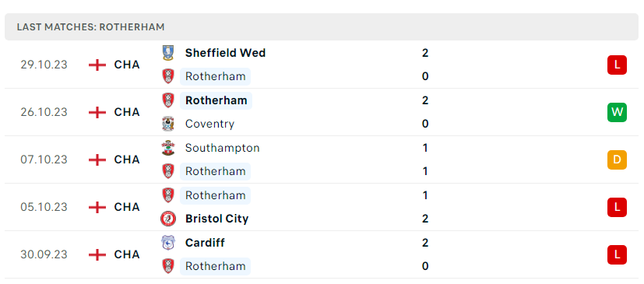Click orange D badge for Southampton match

tap(617, 160)
